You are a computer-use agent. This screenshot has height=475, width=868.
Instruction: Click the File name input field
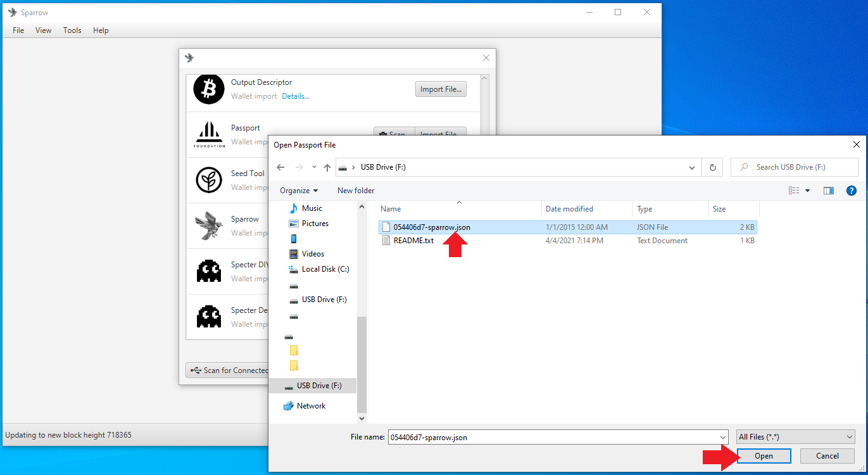[553, 437]
